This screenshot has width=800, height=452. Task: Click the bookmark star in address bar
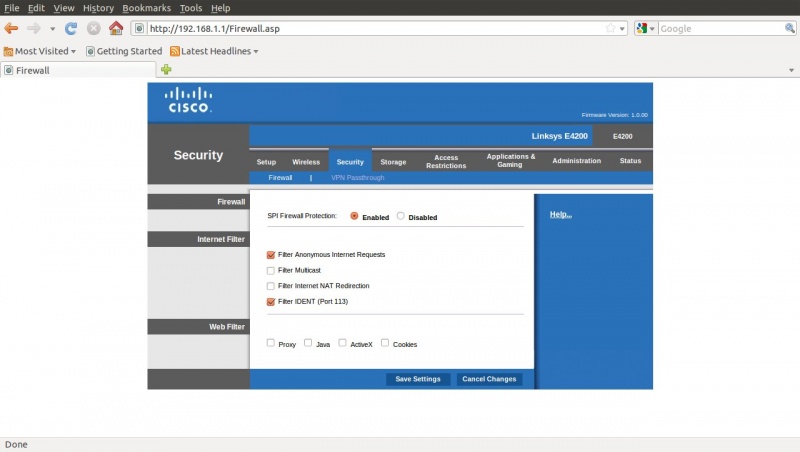pyautogui.click(x=610, y=29)
